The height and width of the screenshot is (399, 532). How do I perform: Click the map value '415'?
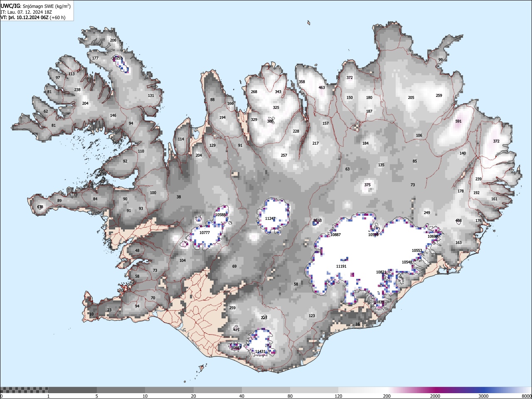pyautogui.click(x=236, y=330)
